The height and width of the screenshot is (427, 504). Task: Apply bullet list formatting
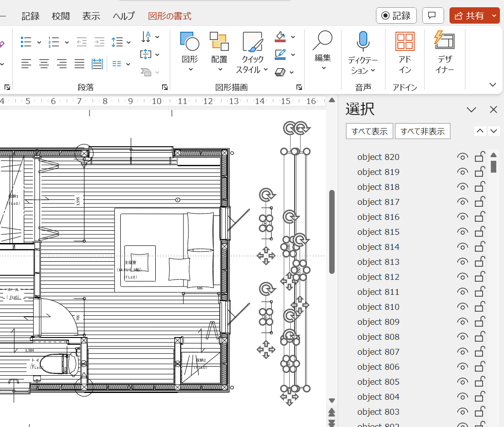click(27, 42)
